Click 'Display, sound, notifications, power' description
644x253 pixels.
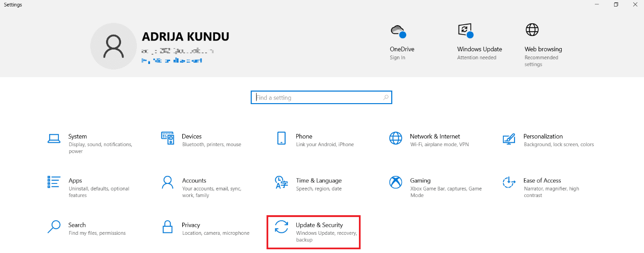pyautogui.click(x=100, y=148)
